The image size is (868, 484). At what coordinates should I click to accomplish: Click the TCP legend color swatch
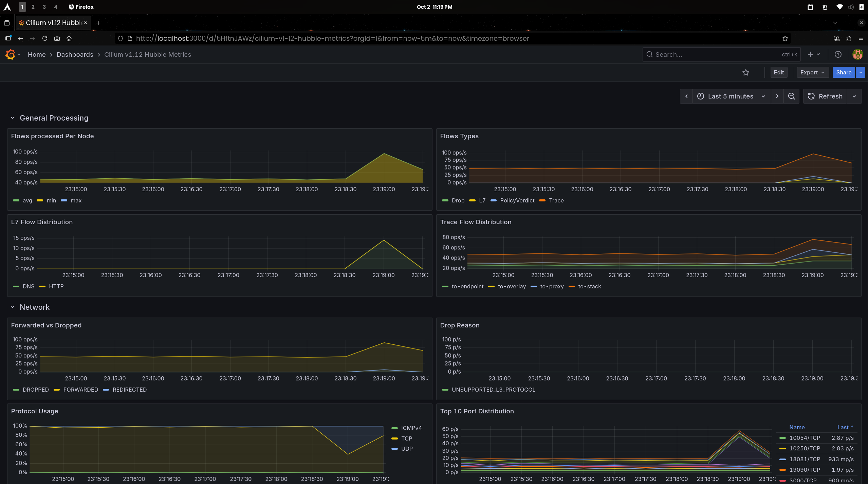[x=394, y=438]
